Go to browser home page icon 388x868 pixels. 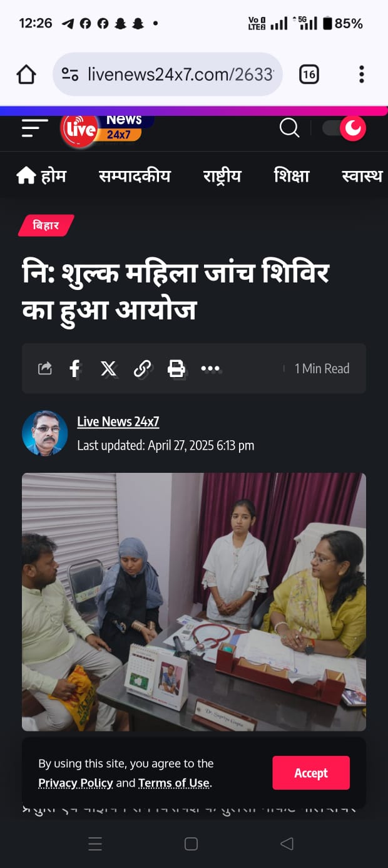(26, 75)
